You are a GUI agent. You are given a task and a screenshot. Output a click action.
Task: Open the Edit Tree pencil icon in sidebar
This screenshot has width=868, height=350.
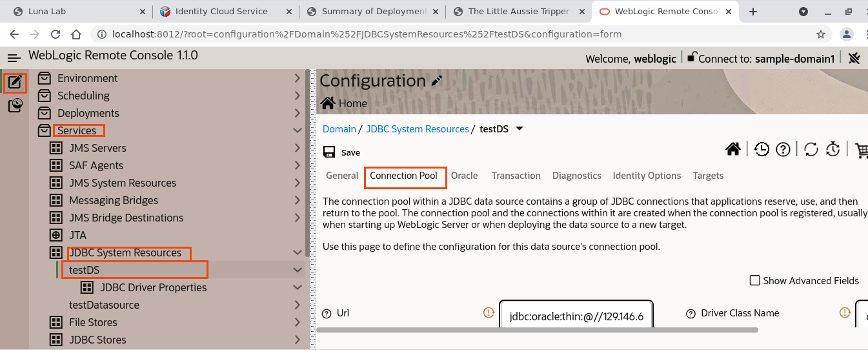click(15, 83)
